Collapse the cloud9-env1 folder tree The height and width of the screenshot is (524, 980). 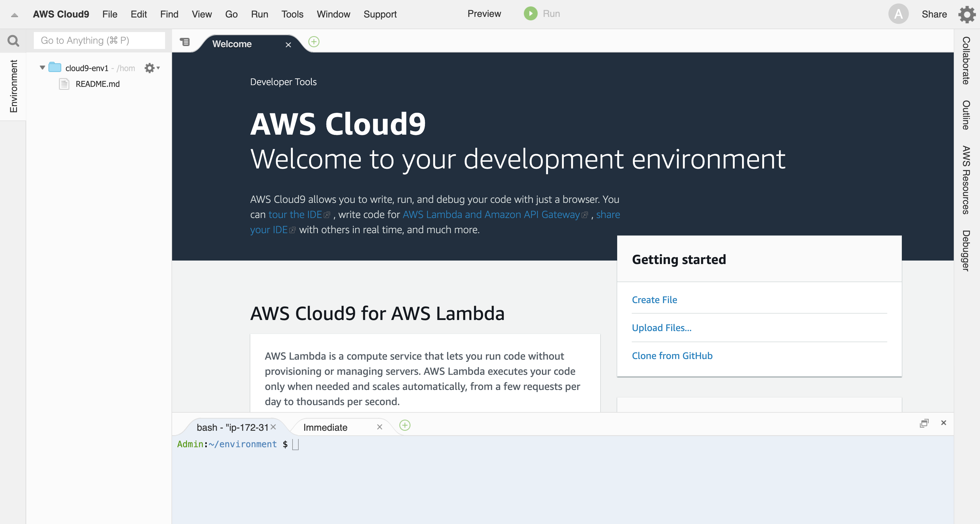(42, 68)
